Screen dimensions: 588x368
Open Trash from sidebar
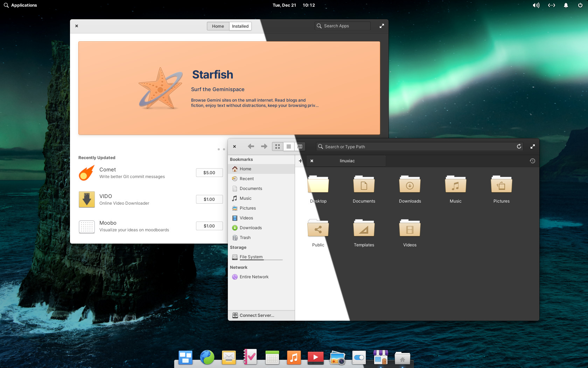point(261,238)
